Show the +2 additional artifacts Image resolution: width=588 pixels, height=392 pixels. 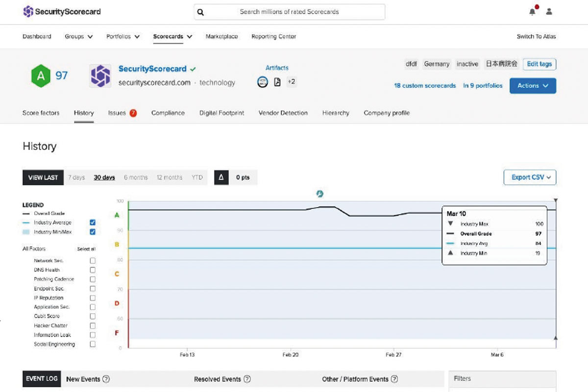(291, 82)
